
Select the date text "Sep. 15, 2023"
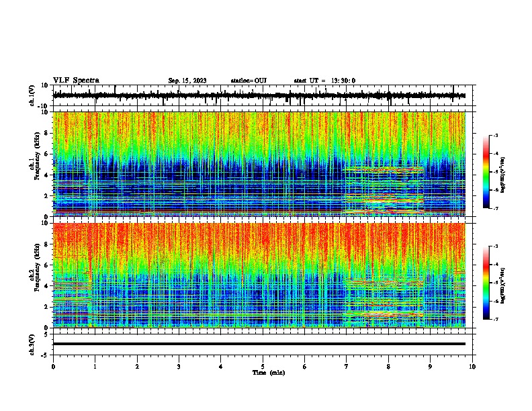coord(187,81)
